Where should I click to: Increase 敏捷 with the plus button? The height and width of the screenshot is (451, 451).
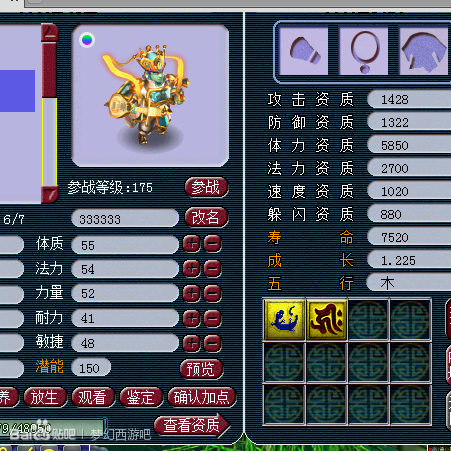(x=192, y=343)
